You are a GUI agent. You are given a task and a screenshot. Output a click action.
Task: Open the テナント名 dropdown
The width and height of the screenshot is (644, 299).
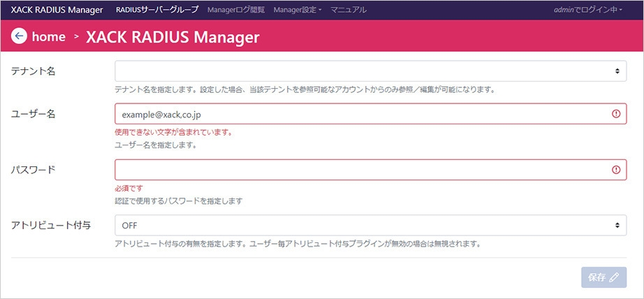(370, 71)
